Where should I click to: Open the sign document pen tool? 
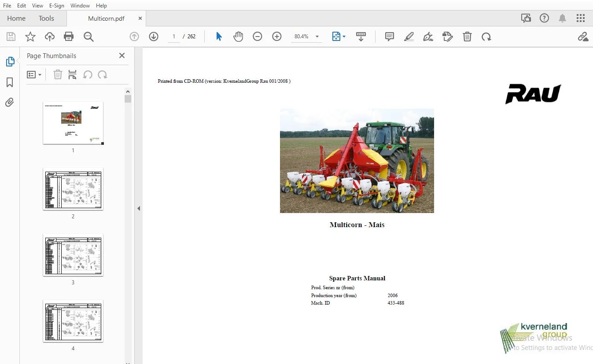pos(428,37)
